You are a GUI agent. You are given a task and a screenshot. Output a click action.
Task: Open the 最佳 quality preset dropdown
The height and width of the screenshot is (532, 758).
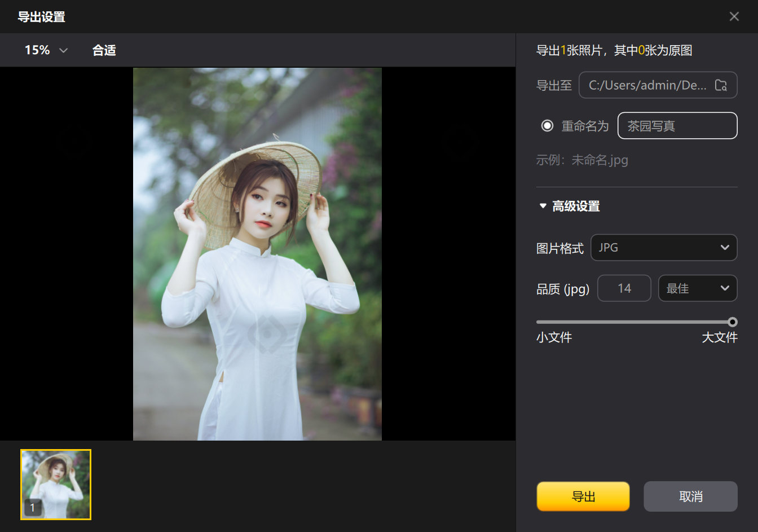[x=697, y=288]
